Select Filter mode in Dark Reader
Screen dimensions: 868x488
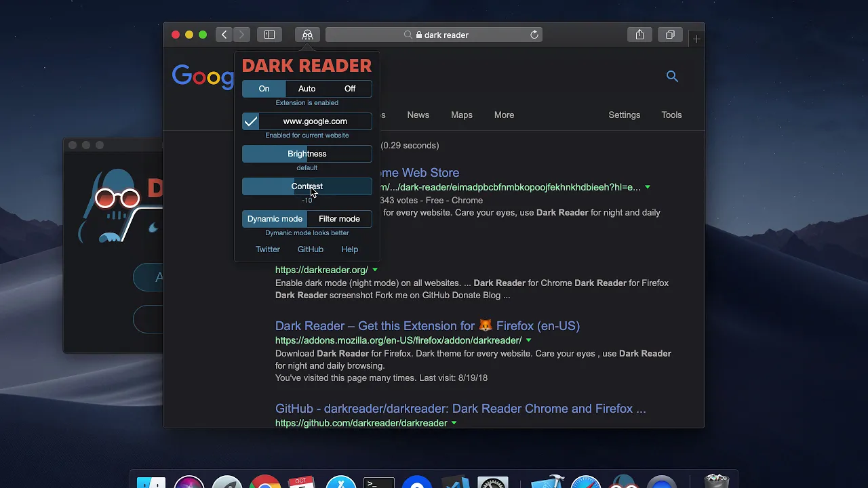(339, 219)
